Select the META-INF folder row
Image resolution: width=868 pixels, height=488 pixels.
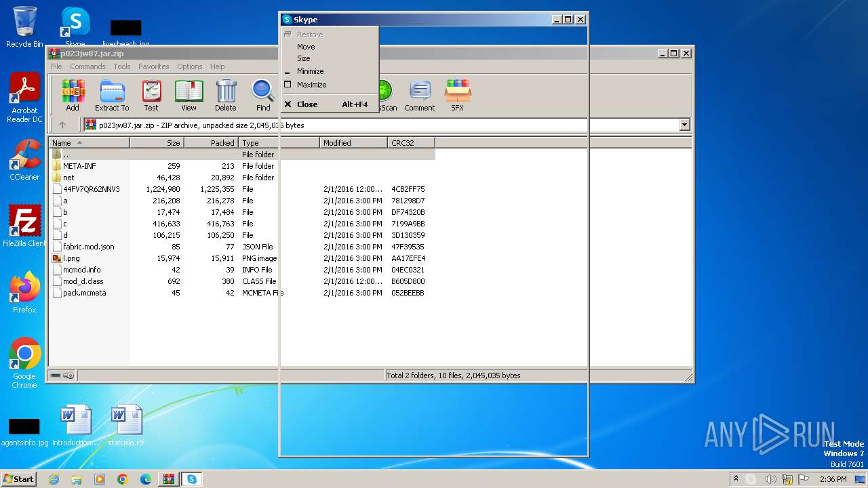point(242,166)
